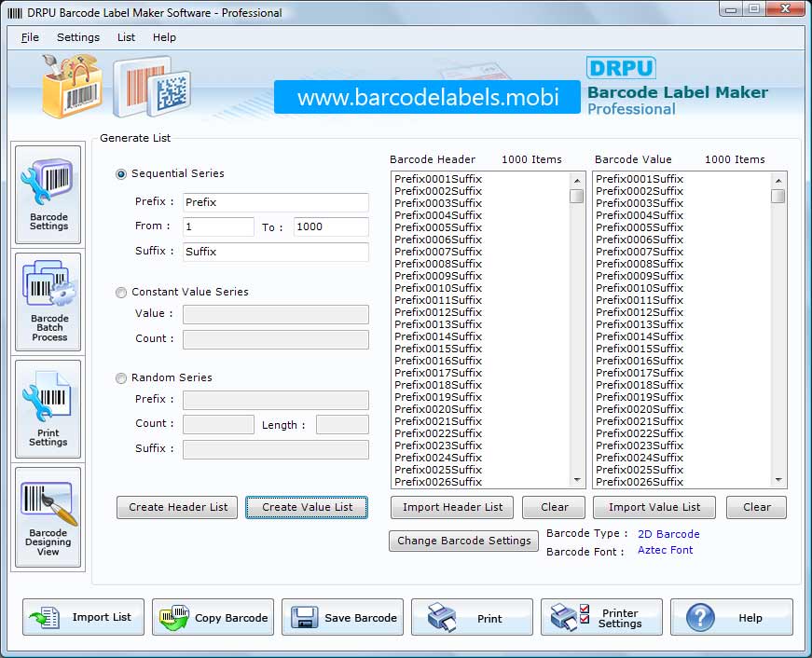
Task: Click the Save Barcode button label
Action: point(361,618)
